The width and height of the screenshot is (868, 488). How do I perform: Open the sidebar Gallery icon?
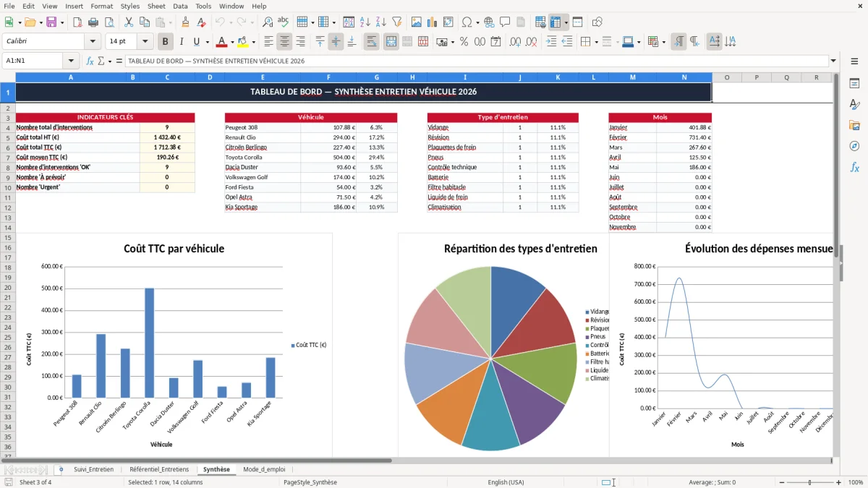854,125
